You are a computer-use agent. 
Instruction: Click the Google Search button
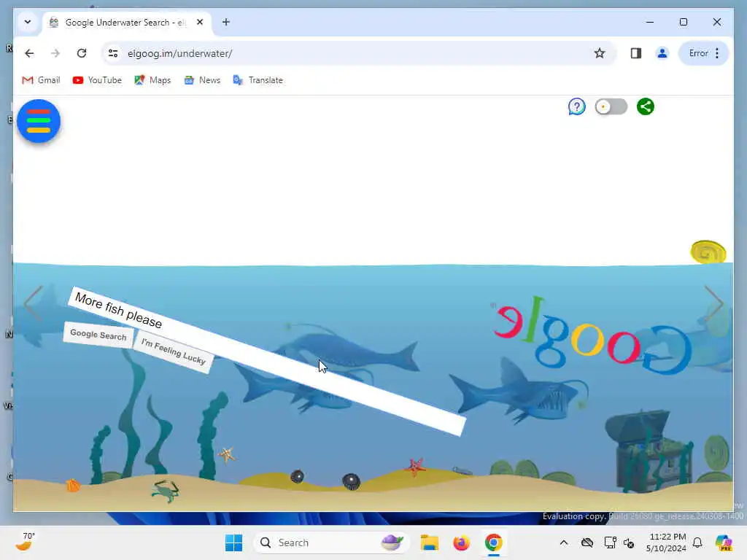[98, 335]
